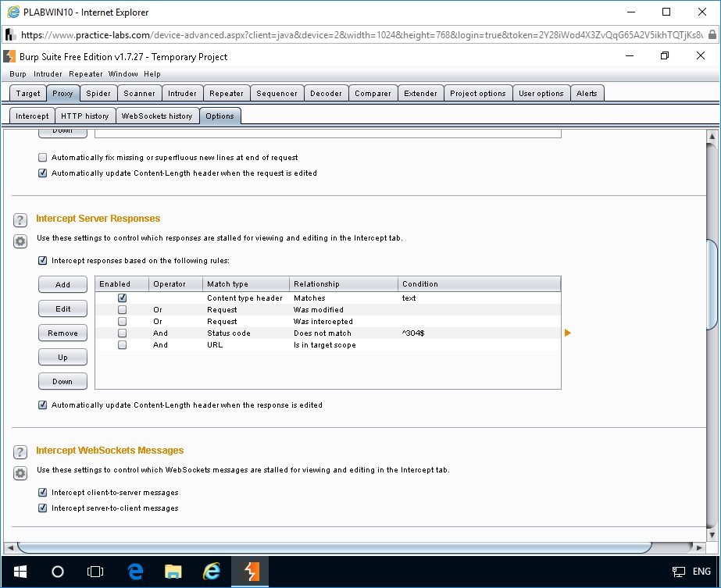Screen dimensions: 721x588
Task: Toggle Intercept client-to-server messages checkbox
Action: point(43,493)
